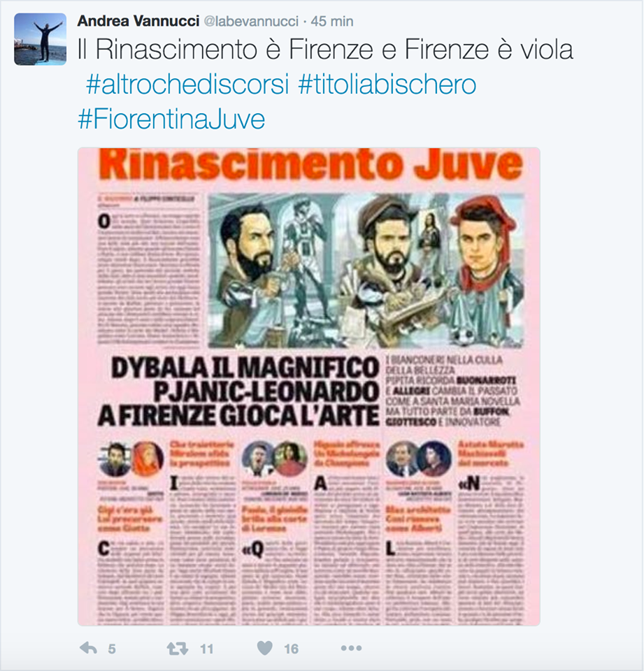Image resolution: width=644 pixels, height=671 pixels.
Task: Click the Rinascimento Juve headline in image
Action: pyautogui.click(x=311, y=164)
